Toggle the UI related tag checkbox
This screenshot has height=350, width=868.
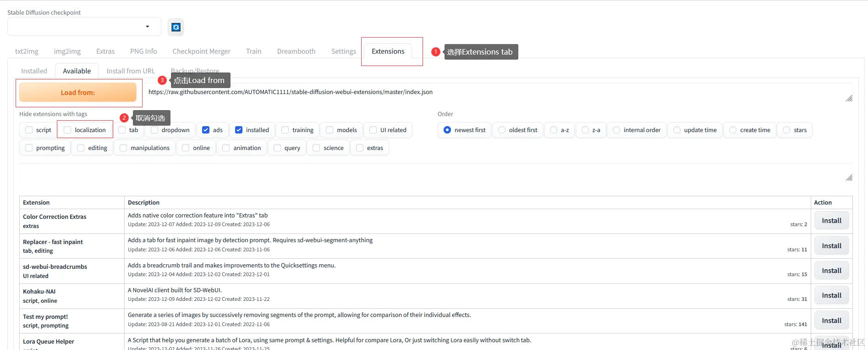coord(373,130)
